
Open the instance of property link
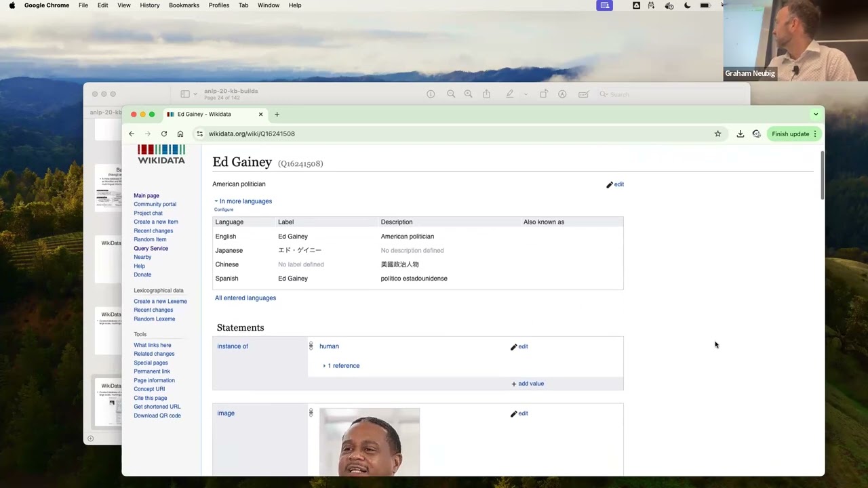point(233,346)
